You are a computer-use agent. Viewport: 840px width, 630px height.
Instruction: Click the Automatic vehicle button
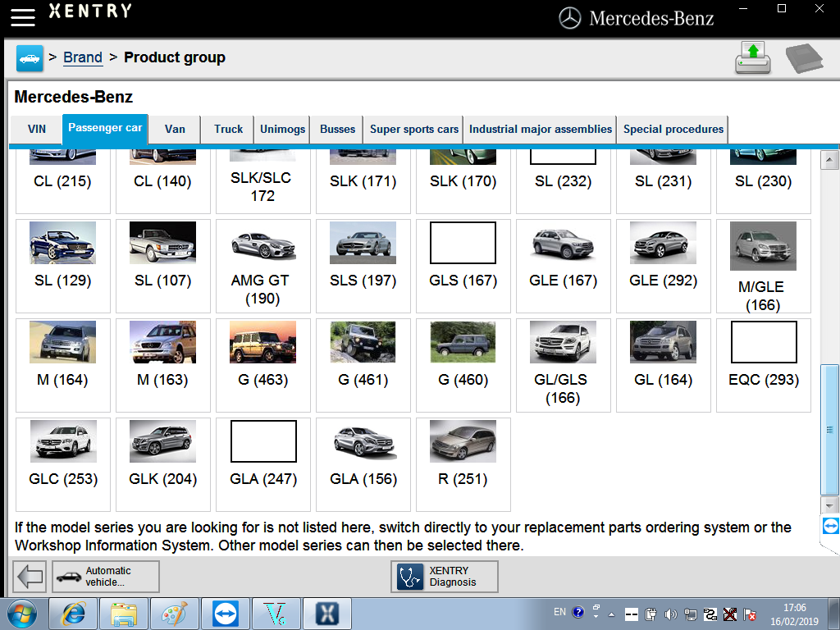pos(105,577)
